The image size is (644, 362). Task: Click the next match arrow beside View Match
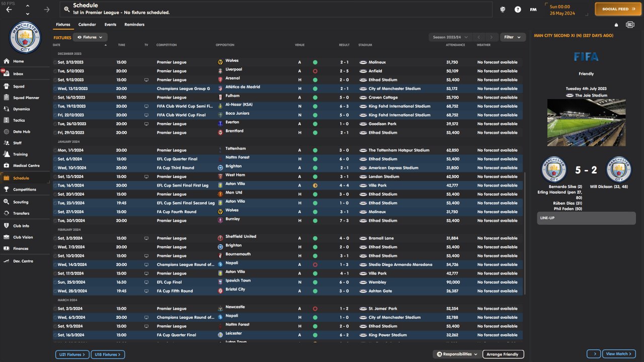[x=594, y=354]
